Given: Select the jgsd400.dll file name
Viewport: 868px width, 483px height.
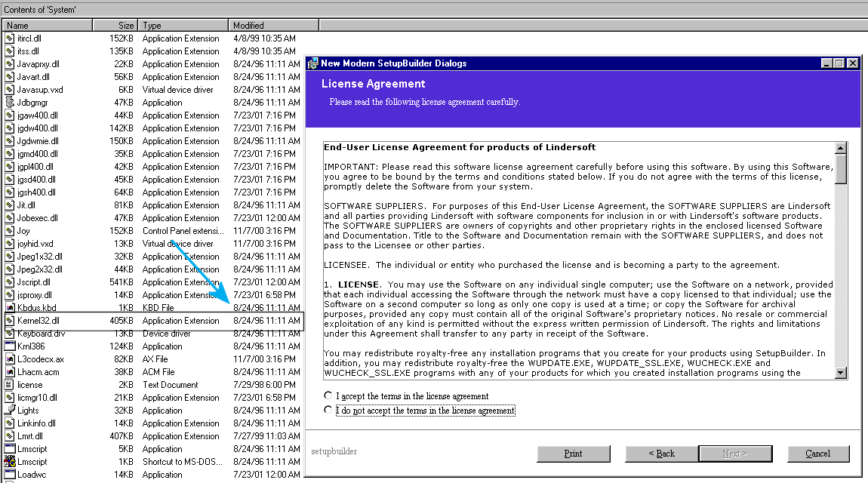Looking at the screenshot, I should [36, 180].
